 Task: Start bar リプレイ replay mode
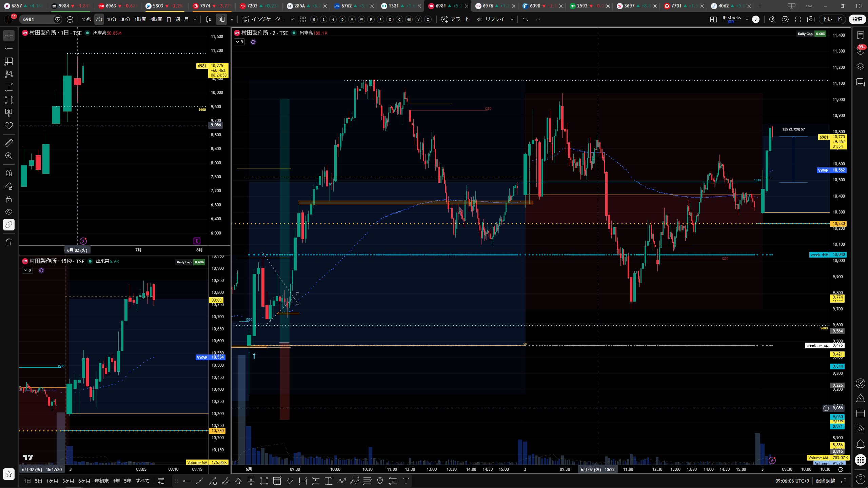(491, 19)
